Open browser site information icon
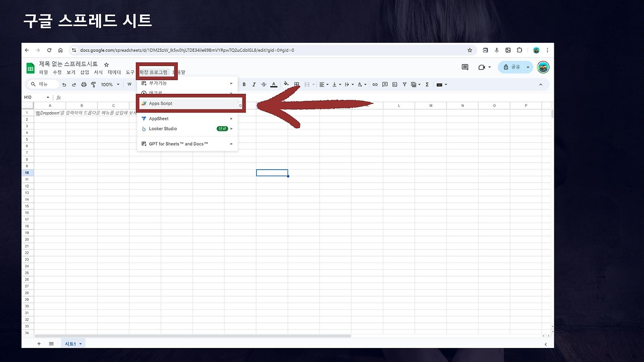This screenshot has height=362, width=644. click(73, 50)
